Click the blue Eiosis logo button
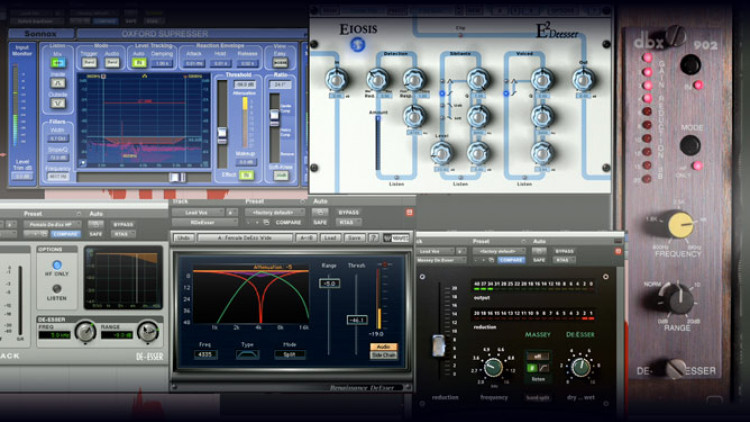Image resolution: width=750 pixels, height=422 pixels. pos(357,44)
